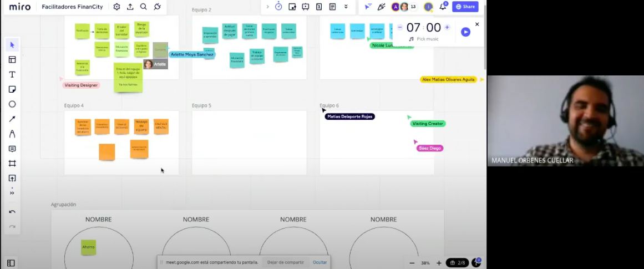Image resolution: width=644 pixels, height=269 pixels.
Task: Select the Equipo 6 frame title
Action: (x=329, y=105)
